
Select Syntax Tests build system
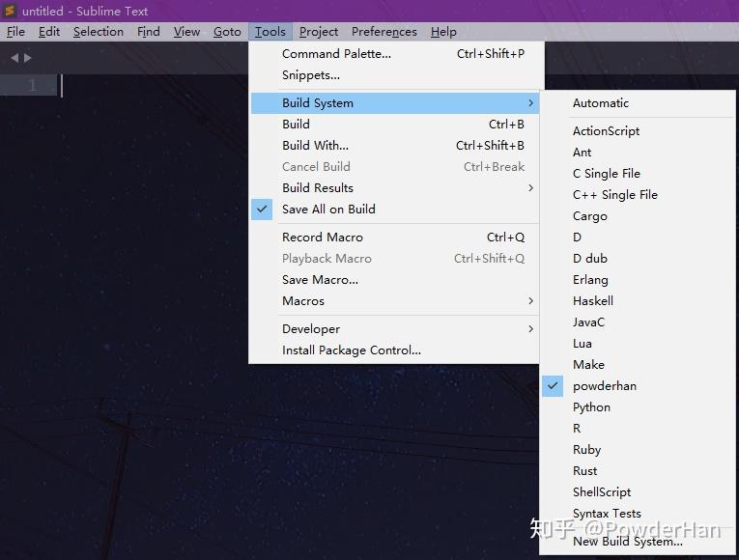coord(638,514)
